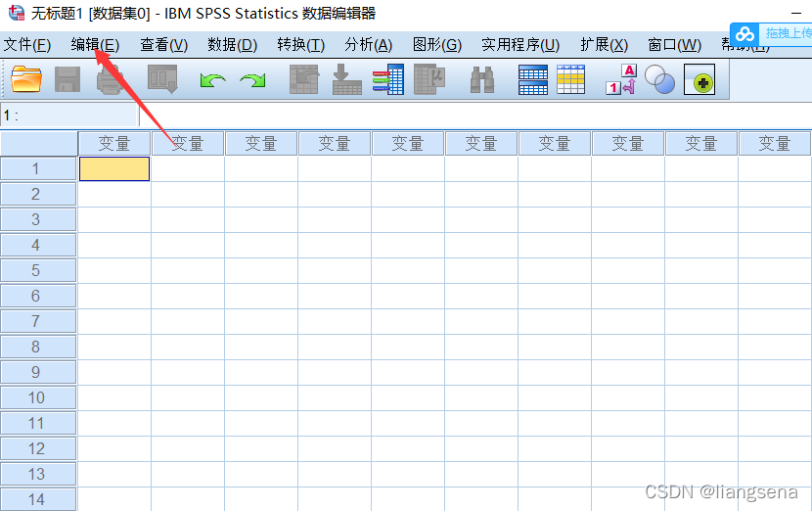Select row header 8
The image size is (812, 511).
(x=38, y=347)
